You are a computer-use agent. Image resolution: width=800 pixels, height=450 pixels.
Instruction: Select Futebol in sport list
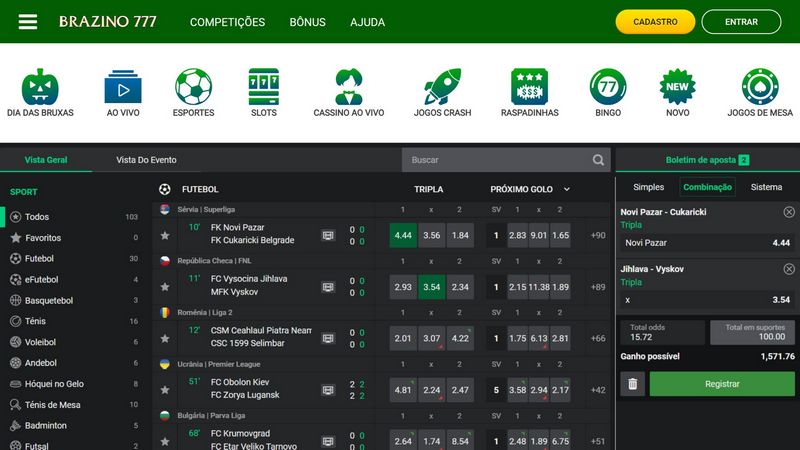pos(74,259)
